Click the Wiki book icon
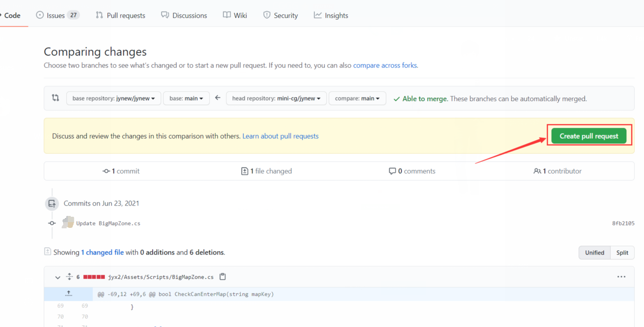The height and width of the screenshot is (327, 644). tap(227, 15)
